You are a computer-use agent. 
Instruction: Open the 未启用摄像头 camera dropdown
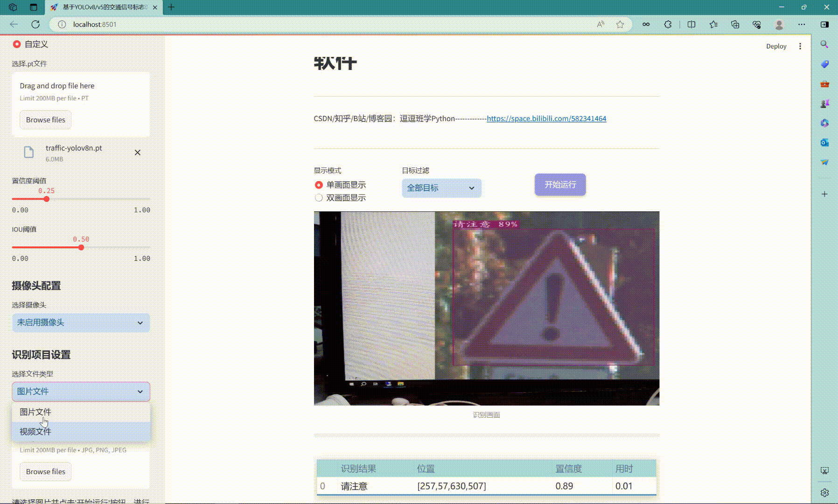tap(80, 322)
